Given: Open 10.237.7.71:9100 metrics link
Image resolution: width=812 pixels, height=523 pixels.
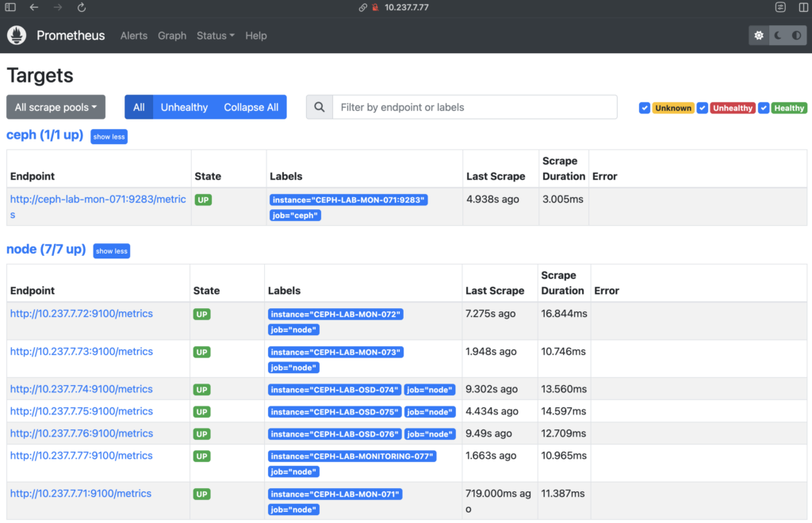Looking at the screenshot, I should click(x=81, y=494).
